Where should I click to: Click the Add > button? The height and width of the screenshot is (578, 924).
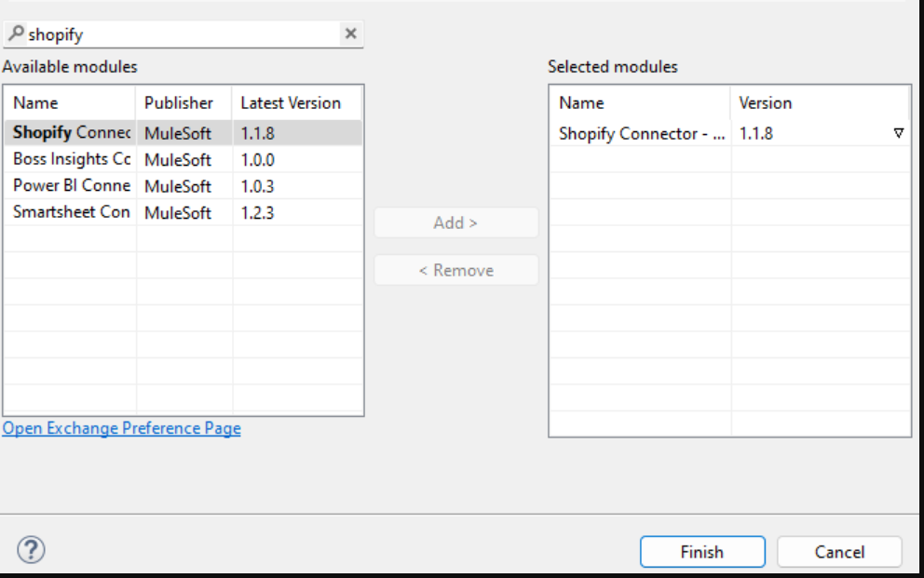455,222
